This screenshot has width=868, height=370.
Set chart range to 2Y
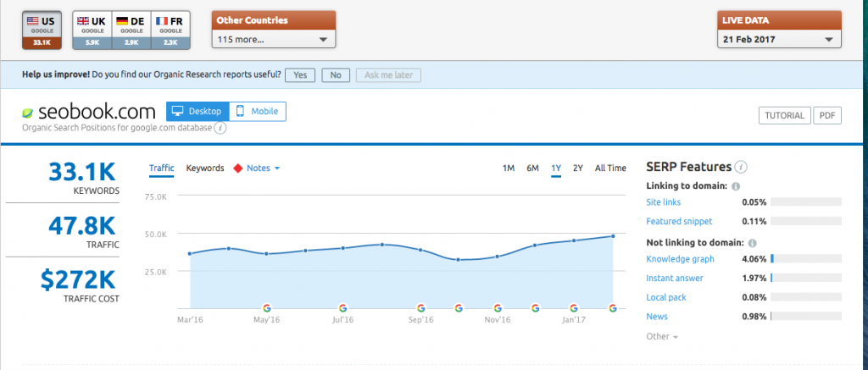[578, 168]
